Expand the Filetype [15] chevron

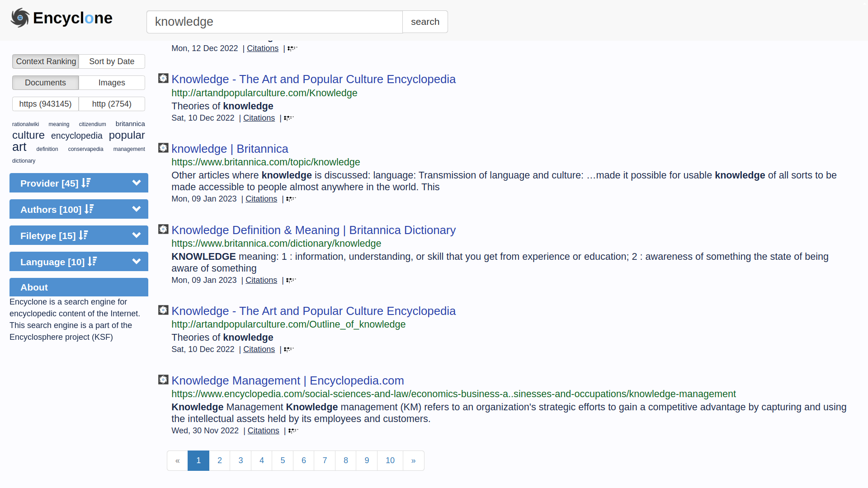(137, 235)
